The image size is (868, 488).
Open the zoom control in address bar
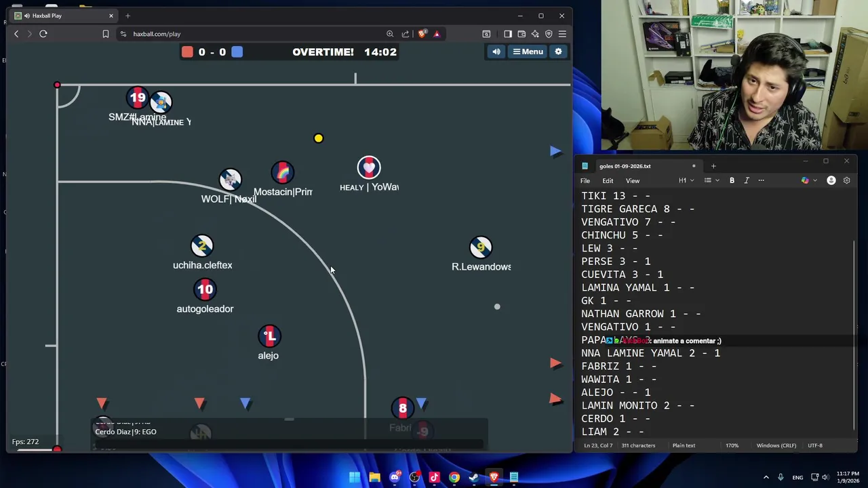tap(390, 34)
